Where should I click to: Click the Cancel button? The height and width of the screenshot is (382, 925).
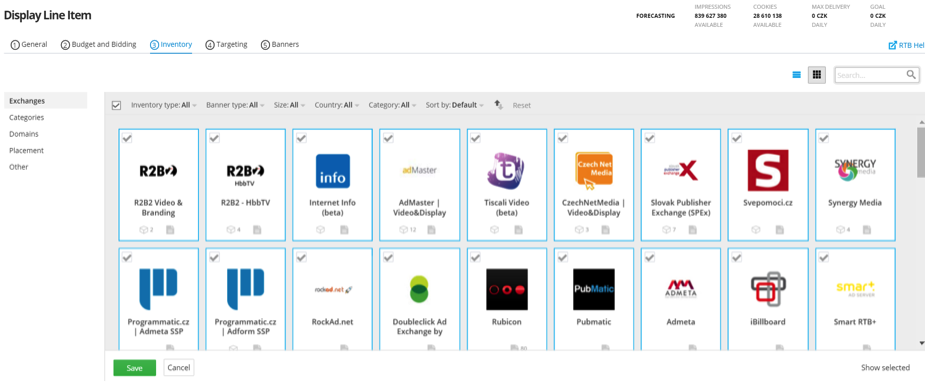179,368
